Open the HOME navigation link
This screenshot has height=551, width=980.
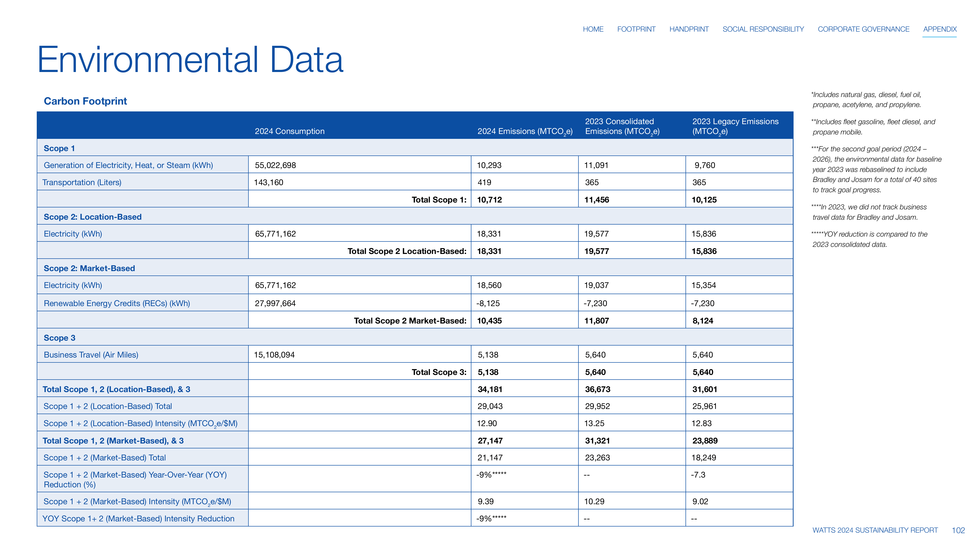(x=593, y=29)
